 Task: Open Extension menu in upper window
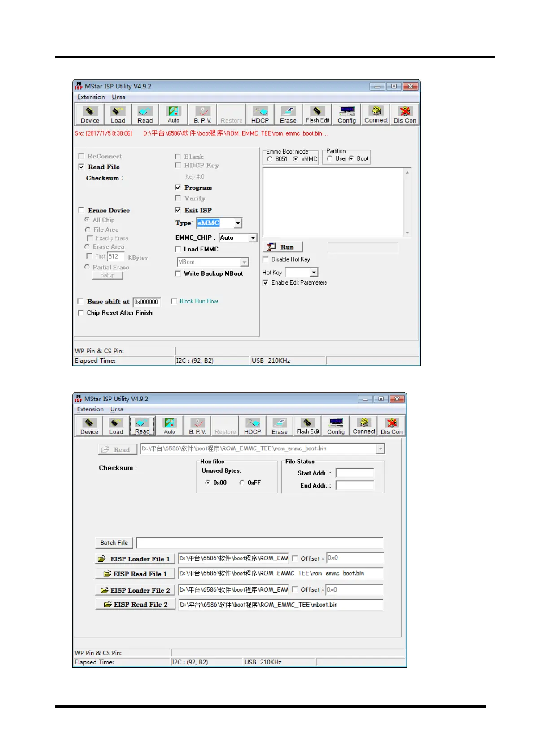(91, 97)
